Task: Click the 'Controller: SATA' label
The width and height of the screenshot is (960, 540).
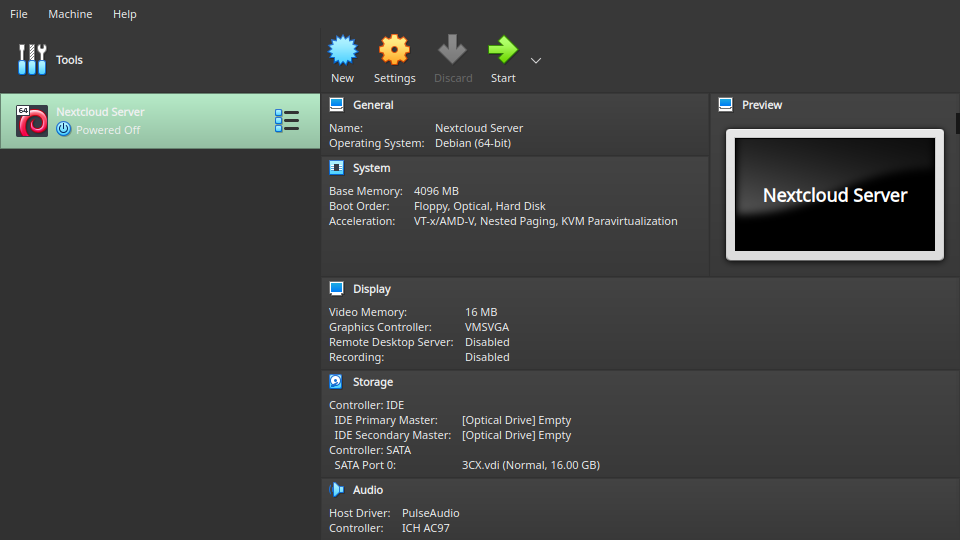Action: pos(370,450)
